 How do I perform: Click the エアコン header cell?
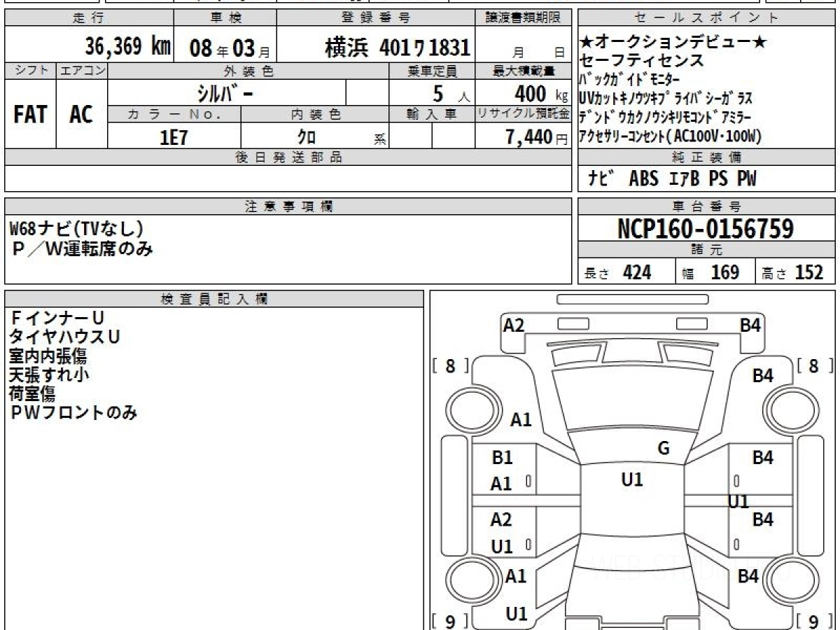tap(82, 71)
